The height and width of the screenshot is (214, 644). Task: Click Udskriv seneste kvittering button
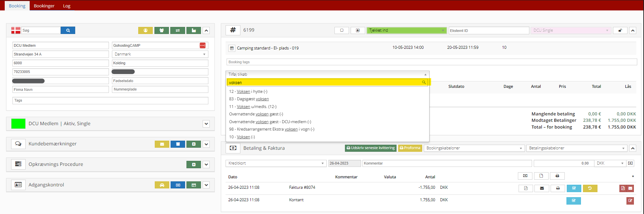point(371,148)
